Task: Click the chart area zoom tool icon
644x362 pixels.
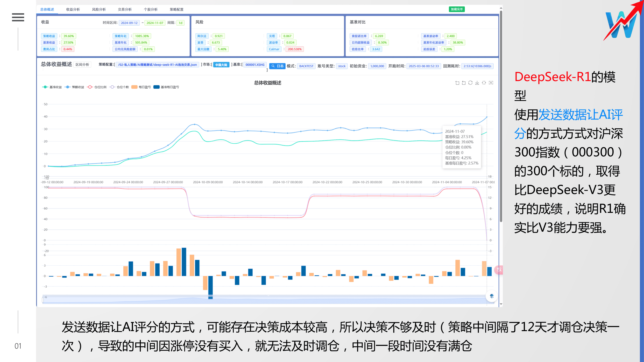Action: point(457,83)
